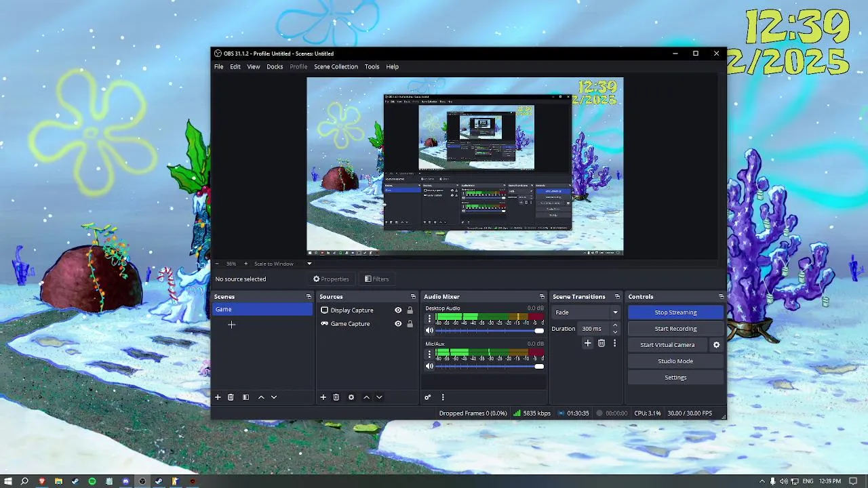Undock the Sources panel
The image size is (868, 488).
413,297
